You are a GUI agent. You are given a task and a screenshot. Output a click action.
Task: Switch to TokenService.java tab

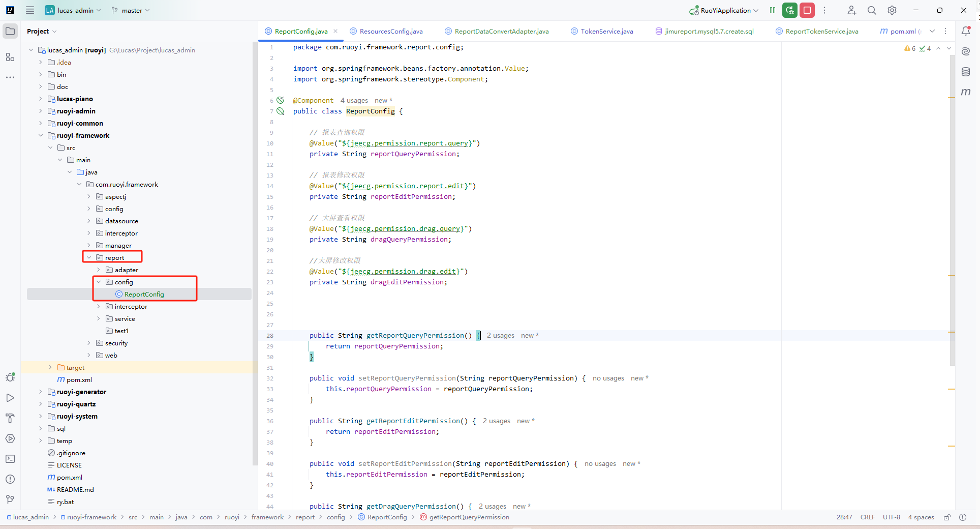602,31
